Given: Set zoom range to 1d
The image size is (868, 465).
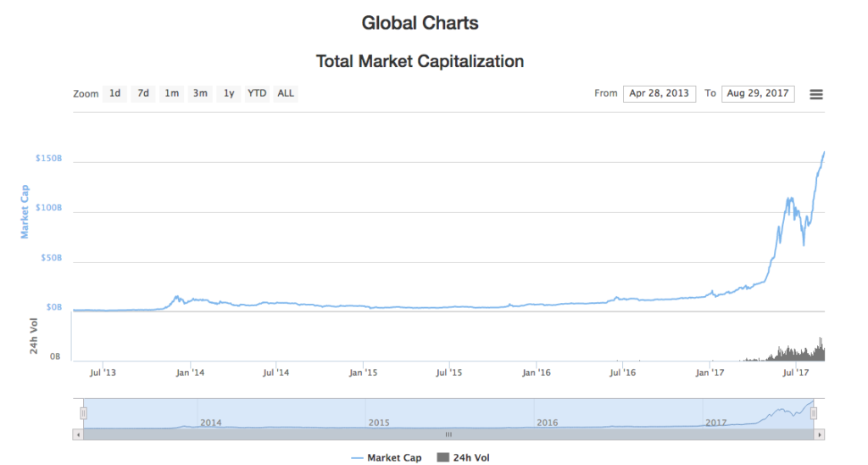Looking at the screenshot, I should coord(114,93).
